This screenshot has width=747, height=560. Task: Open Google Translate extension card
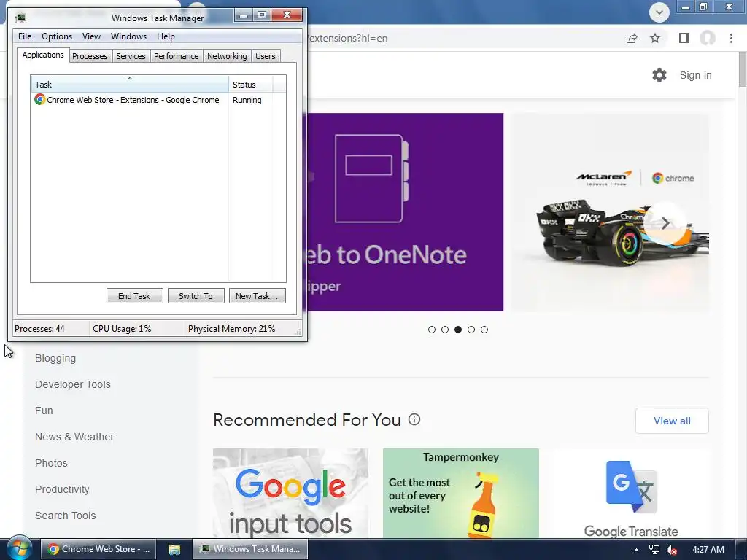coord(631,494)
